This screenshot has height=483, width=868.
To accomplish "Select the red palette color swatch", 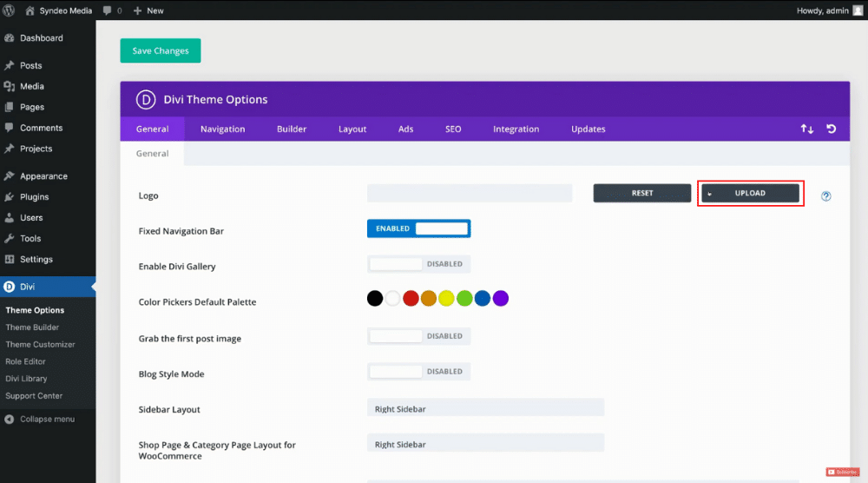I will pyautogui.click(x=411, y=299).
